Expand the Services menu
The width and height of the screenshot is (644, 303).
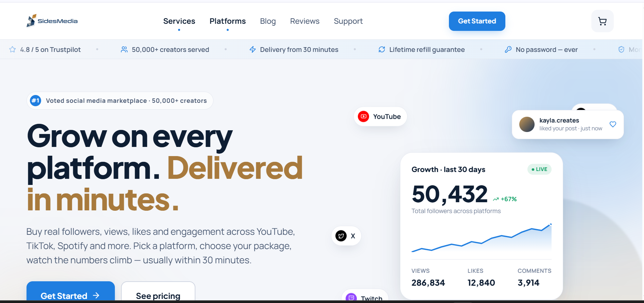pyautogui.click(x=179, y=21)
